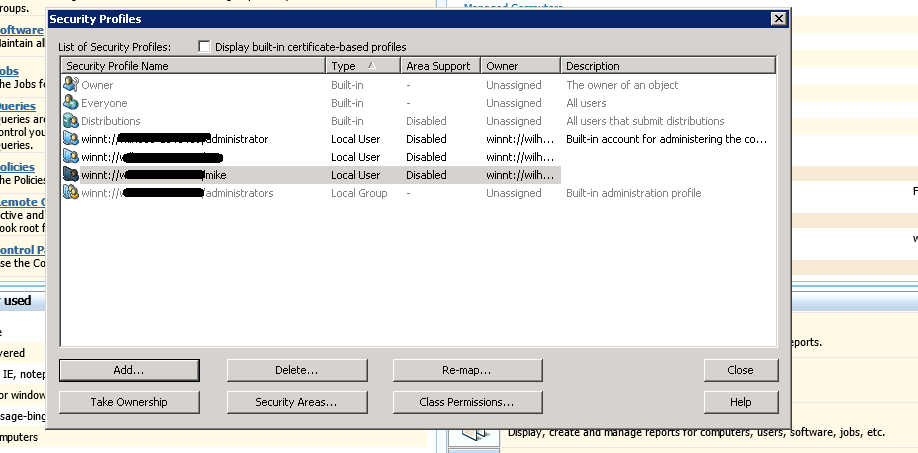The height and width of the screenshot is (453, 918).
Task: Click the Description column header
Action: coord(667,66)
